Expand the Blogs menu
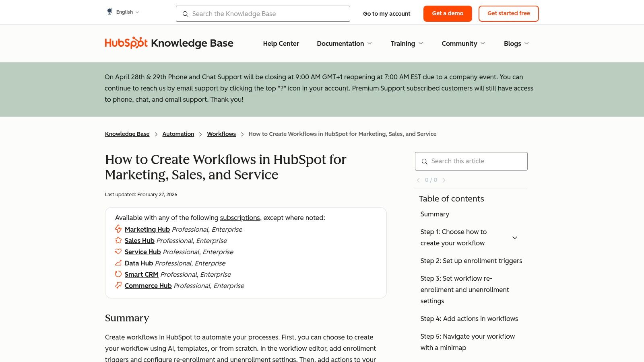The image size is (644, 362). click(x=516, y=43)
